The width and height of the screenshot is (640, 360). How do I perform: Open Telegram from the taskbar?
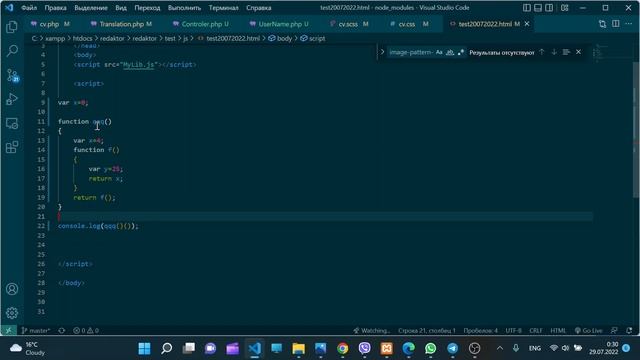(x=452, y=348)
